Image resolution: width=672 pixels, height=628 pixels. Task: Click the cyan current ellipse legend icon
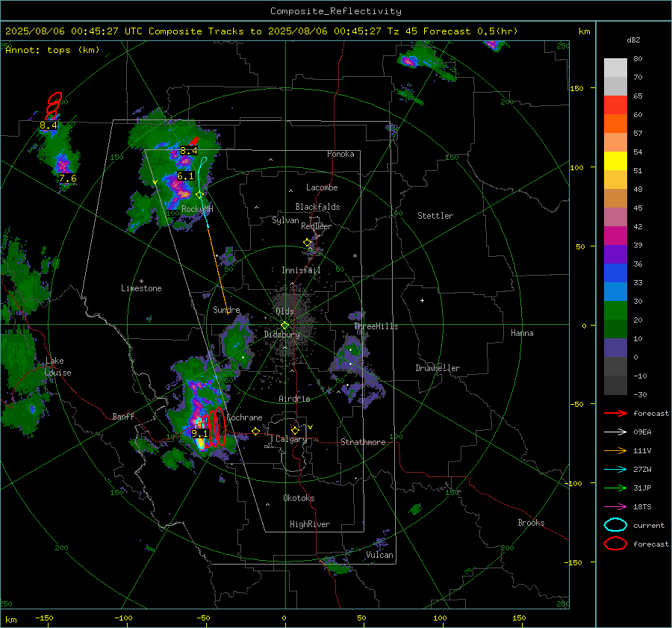point(615,525)
